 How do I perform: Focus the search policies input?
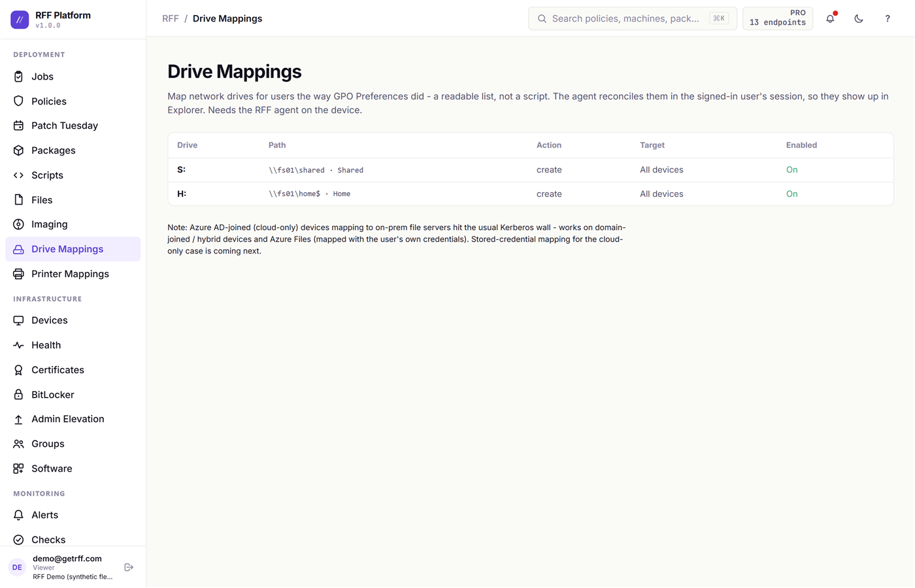[633, 18]
